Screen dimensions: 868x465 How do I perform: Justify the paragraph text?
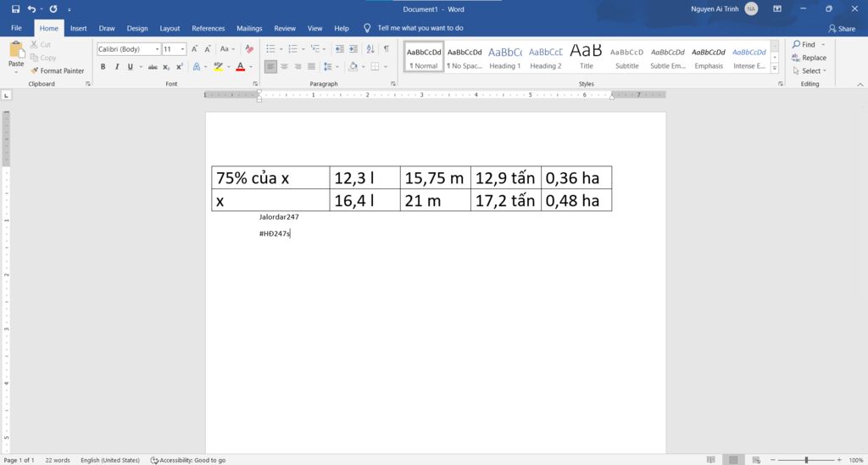[x=311, y=66]
